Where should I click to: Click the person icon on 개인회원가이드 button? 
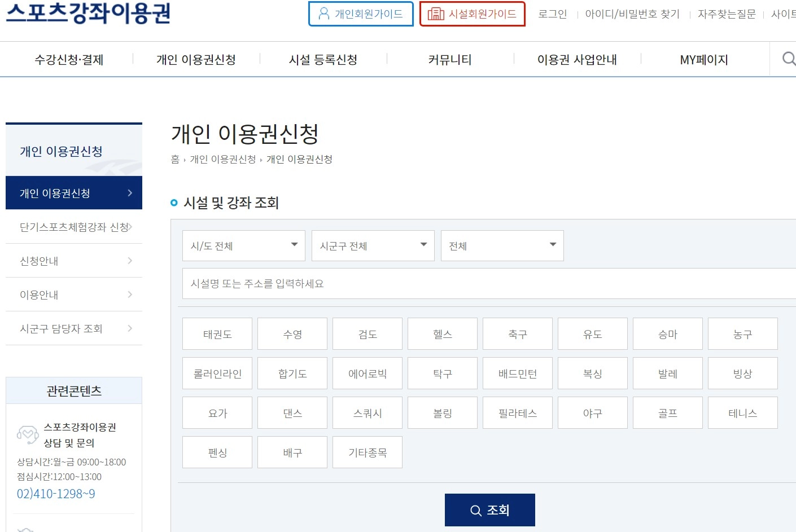pos(323,14)
